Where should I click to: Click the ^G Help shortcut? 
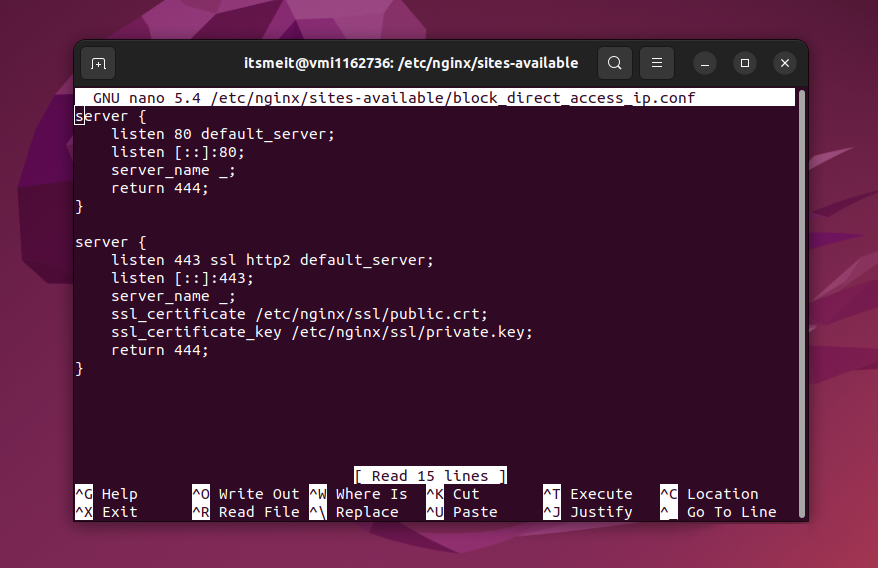[107, 494]
